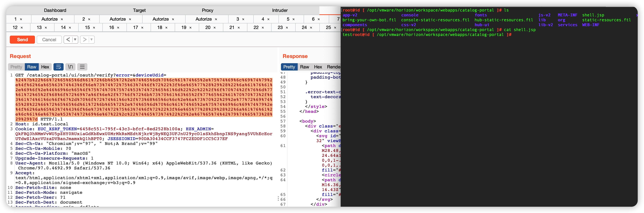
Task: Switch Request view to Pretty
Action: [16, 67]
